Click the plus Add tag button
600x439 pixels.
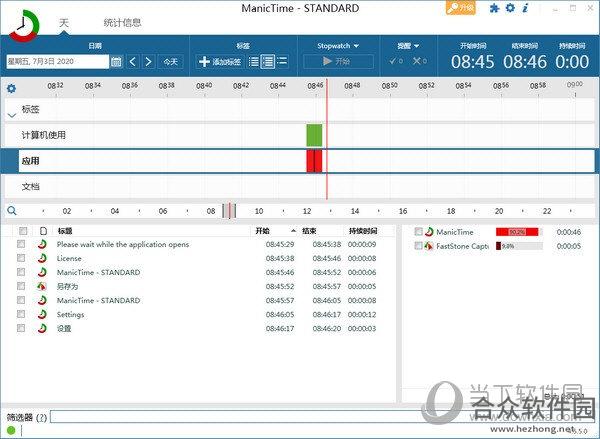(x=220, y=62)
